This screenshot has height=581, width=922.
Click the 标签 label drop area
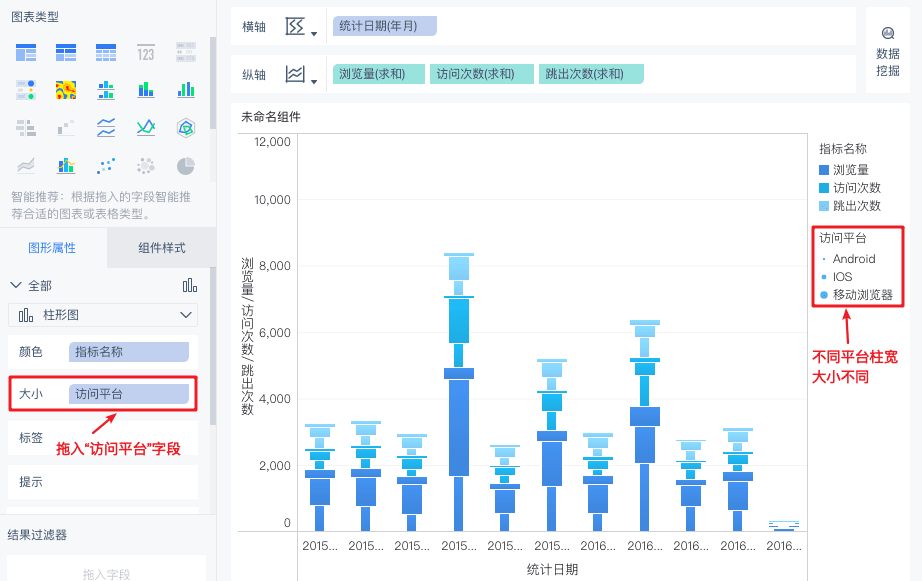tap(103, 438)
